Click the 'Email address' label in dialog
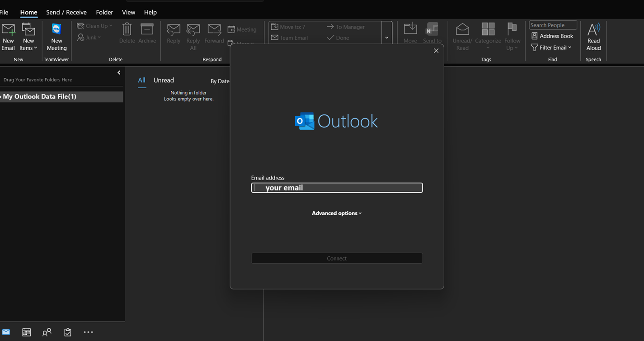The height and width of the screenshot is (341, 644). click(x=268, y=178)
